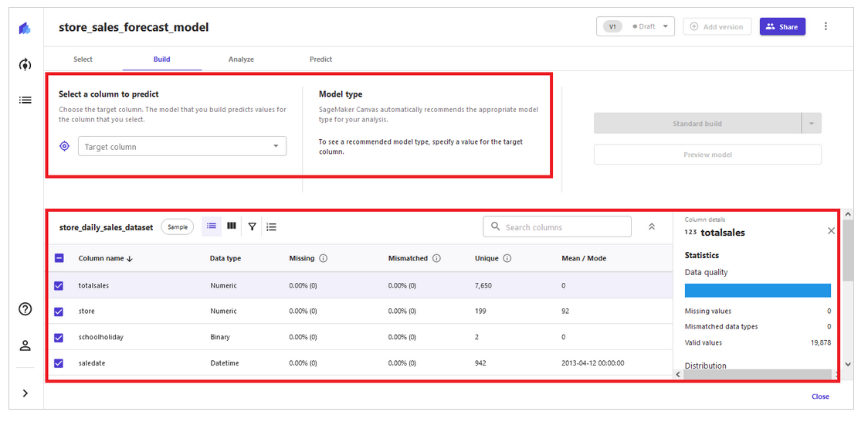This screenshot has width=868, height=422.
Task: Open the filter funnel icon
Action: pyautogui.click(x=252, y=226)
